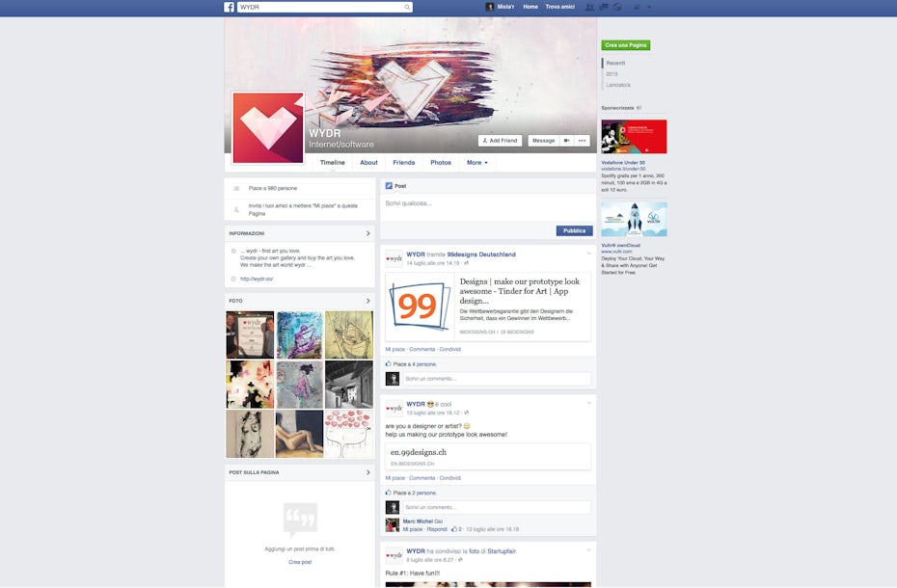Screen dimensions: 897x588
Task: Open the Facebook logo home icon
Action: (229, 7)
